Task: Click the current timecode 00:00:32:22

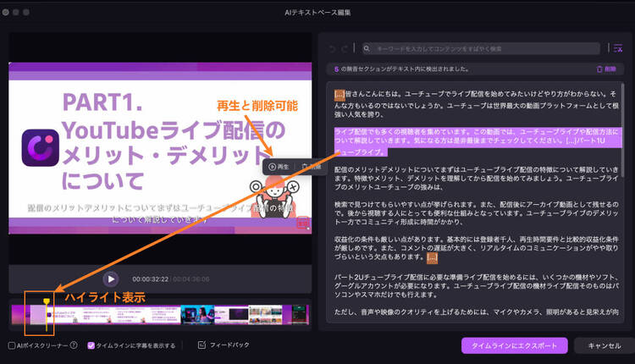Action: click(x=150, y=279)
